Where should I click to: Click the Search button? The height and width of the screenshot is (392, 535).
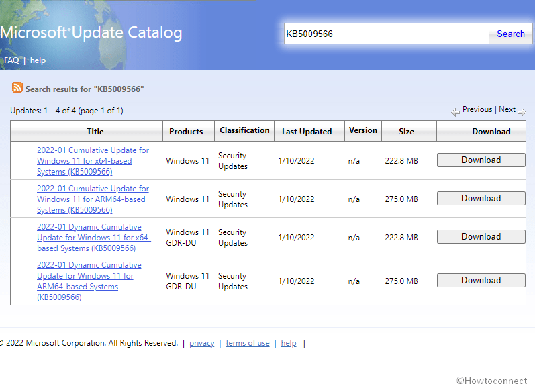510,34
